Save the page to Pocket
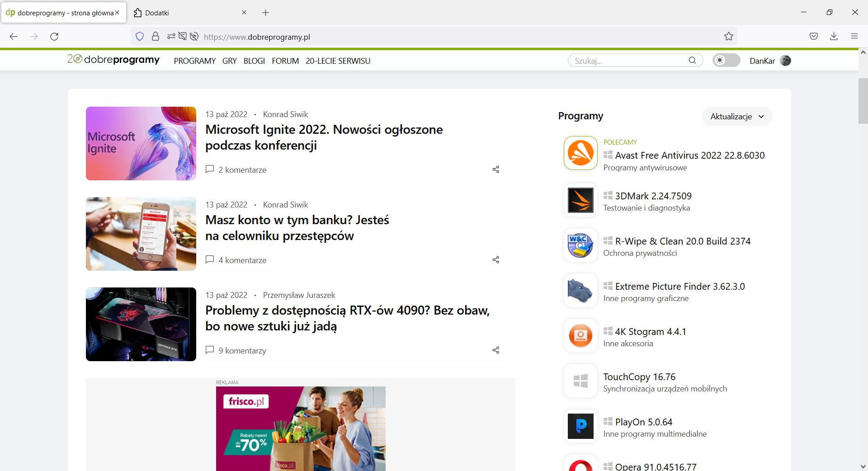 pyautogui.click(x=813, y=36)
